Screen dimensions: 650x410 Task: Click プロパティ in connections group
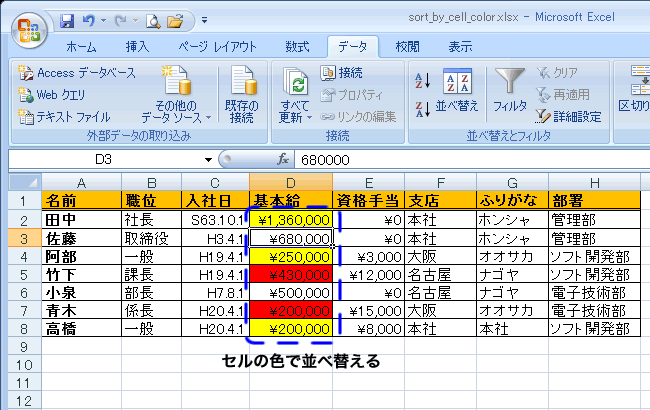pyautogui.click(x=352, y=95)
